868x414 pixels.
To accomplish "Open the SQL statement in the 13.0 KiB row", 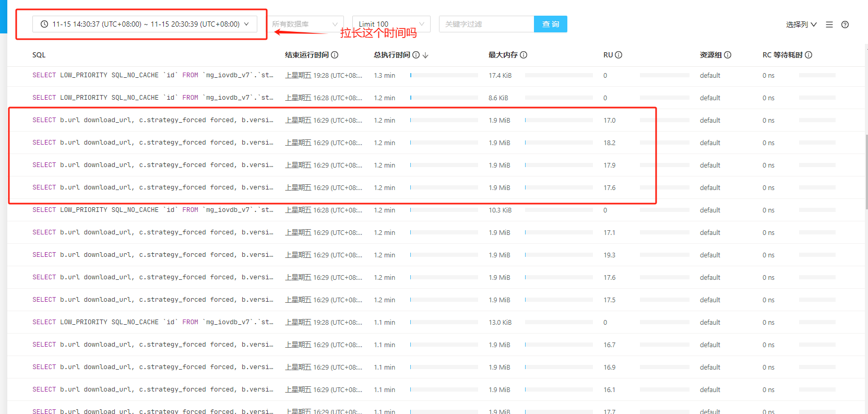I will click(153, 322).
